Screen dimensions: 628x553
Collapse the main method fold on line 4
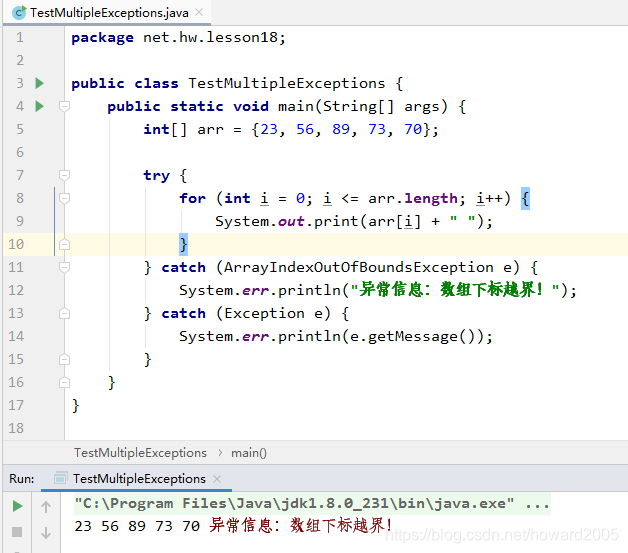click(64, 106)
